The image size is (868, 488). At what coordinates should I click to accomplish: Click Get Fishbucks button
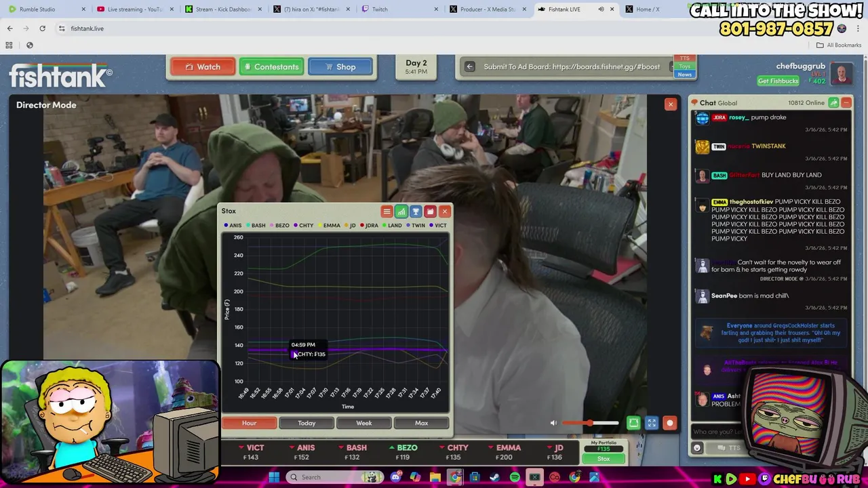[x=778, y=81]
